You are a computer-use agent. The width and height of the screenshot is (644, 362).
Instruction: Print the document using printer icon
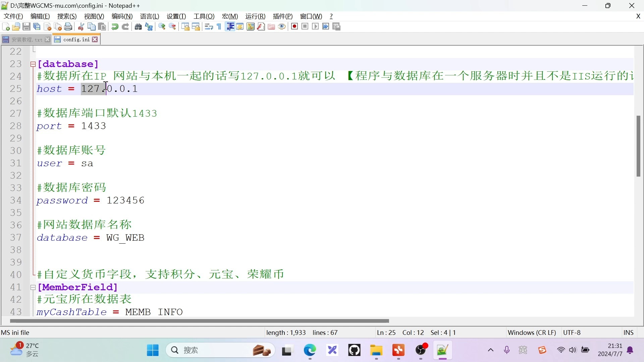[x=68, y=27]
